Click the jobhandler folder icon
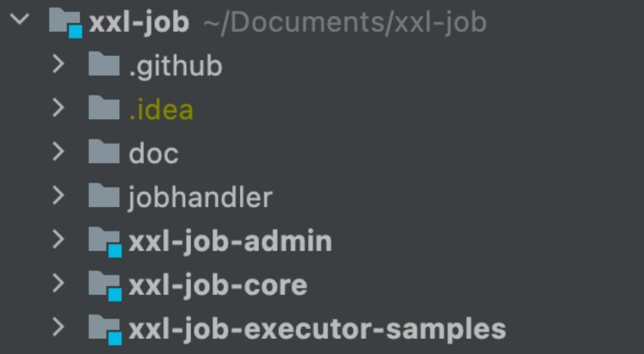Image resolution: width=644 pixels, height=354 pixels. point(104,196)
